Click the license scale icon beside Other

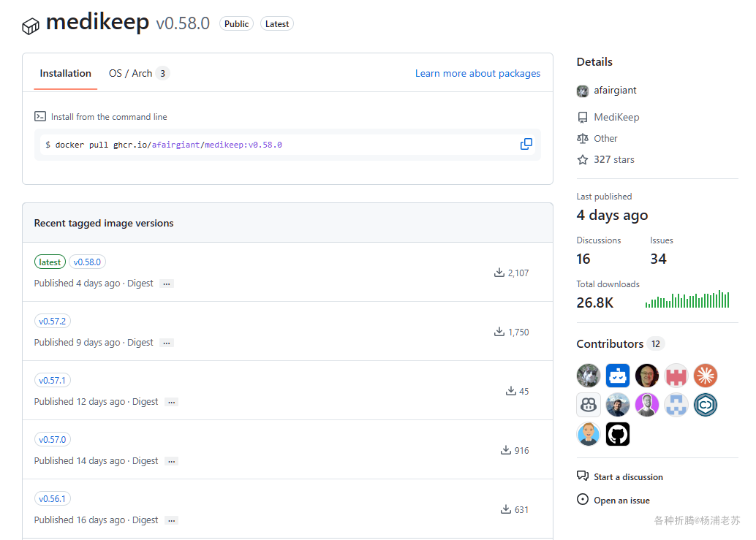[x=583, y=139]
